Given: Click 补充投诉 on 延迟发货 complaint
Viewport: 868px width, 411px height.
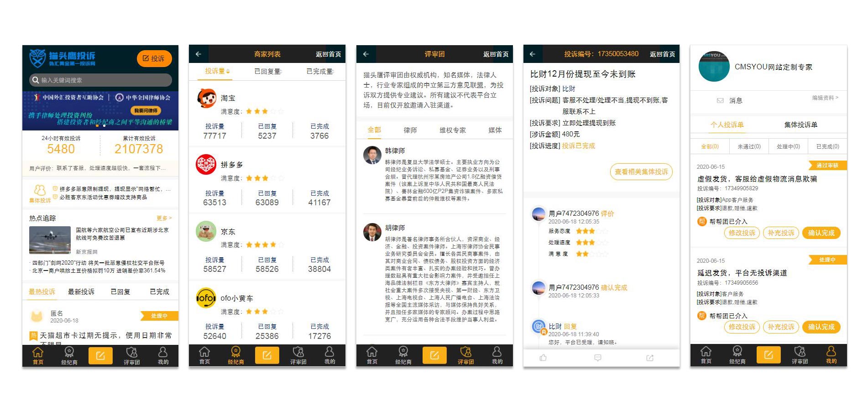Looking at the screenshot, I should click(781, 327).
